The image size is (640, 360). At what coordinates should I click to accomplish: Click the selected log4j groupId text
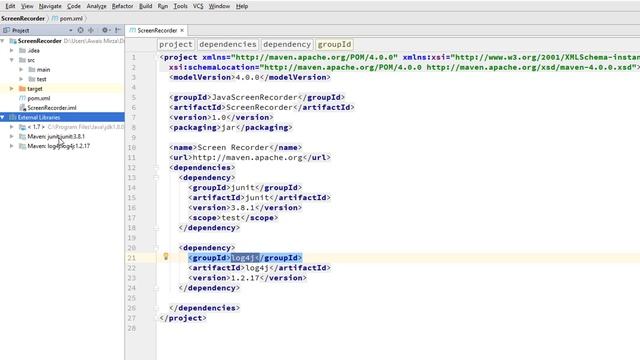(245, 258)
